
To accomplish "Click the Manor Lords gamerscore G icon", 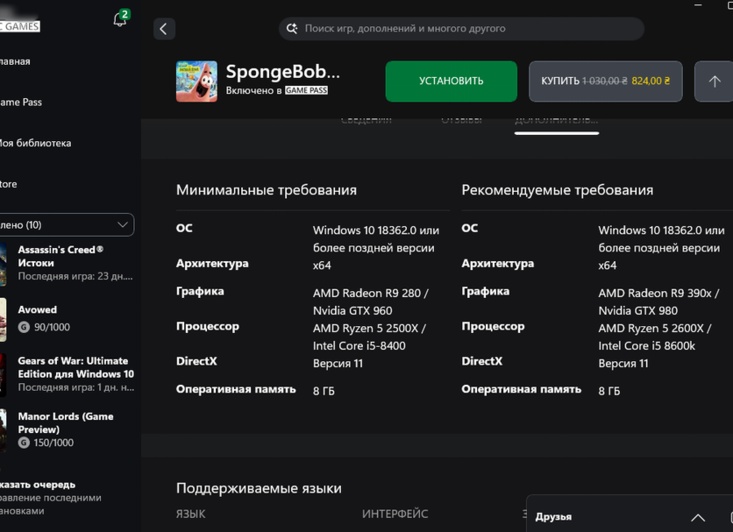I will pyautogui.click(x=24, y=443).
